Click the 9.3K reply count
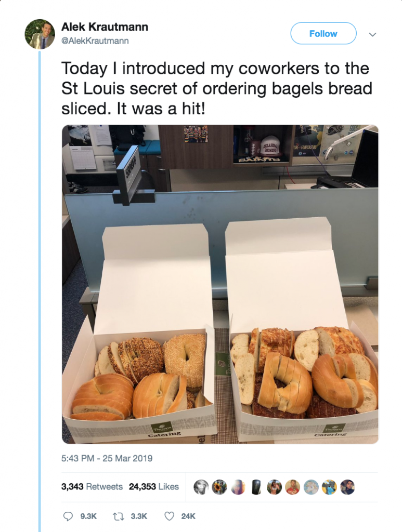402x532 pixels. (88, 516)
